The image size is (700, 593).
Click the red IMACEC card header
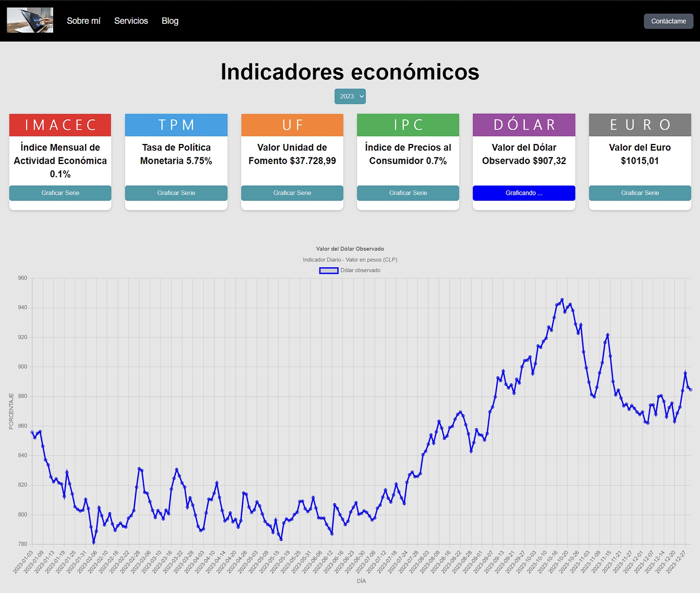pos(60,125)
